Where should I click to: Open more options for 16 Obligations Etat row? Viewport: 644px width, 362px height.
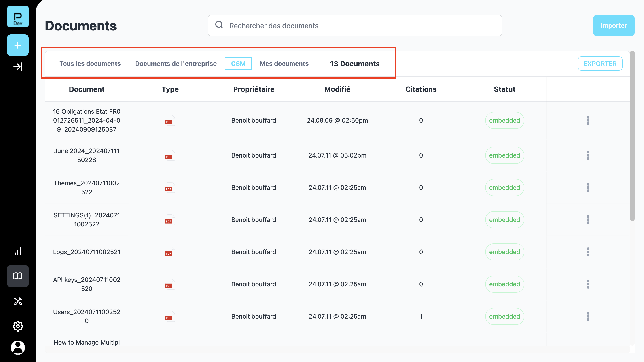(x=588, y=120)
